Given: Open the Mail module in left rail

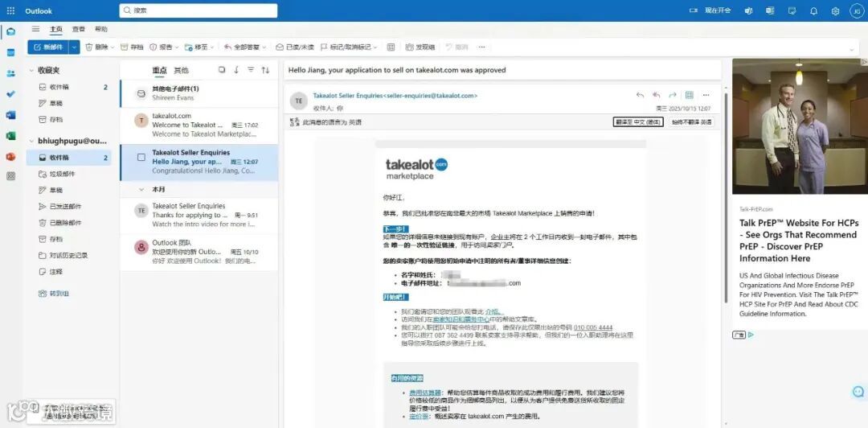Looking at the screenshot, I should [x=10, y=31].
